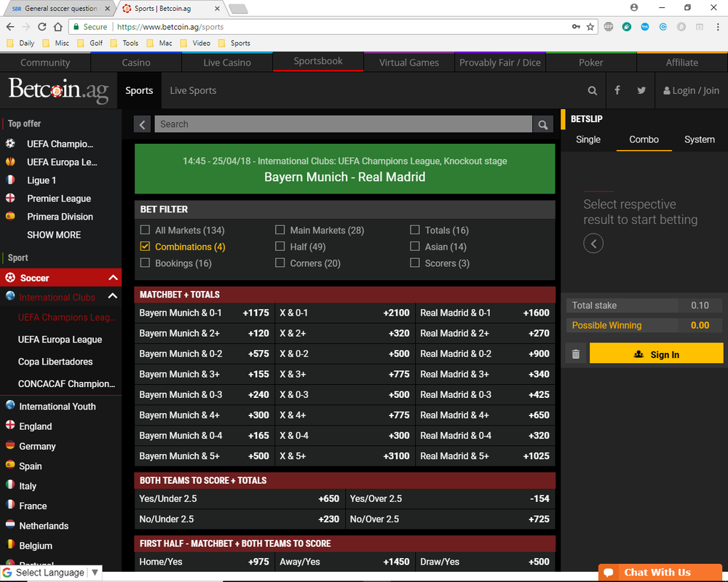Open Betcoin Twitter page icon
The image size is (728, 582).
[x=641, y=90]
